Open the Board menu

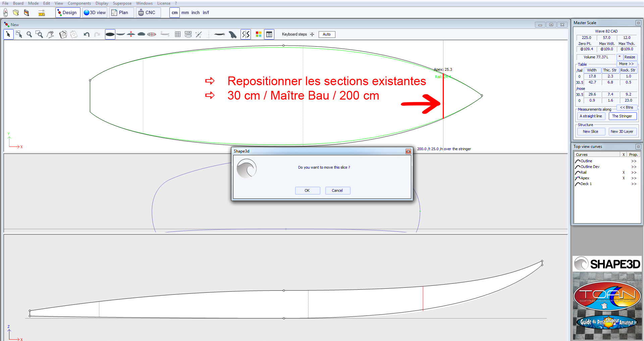pyautogui.click(x=18, y=3)
